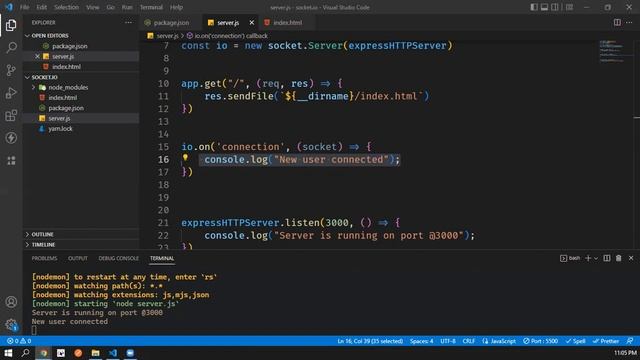The height and width of the screenshot is (360, 640).
Task: Toggle the secondary side bar layout icon
Action: (x=555, y=7)
